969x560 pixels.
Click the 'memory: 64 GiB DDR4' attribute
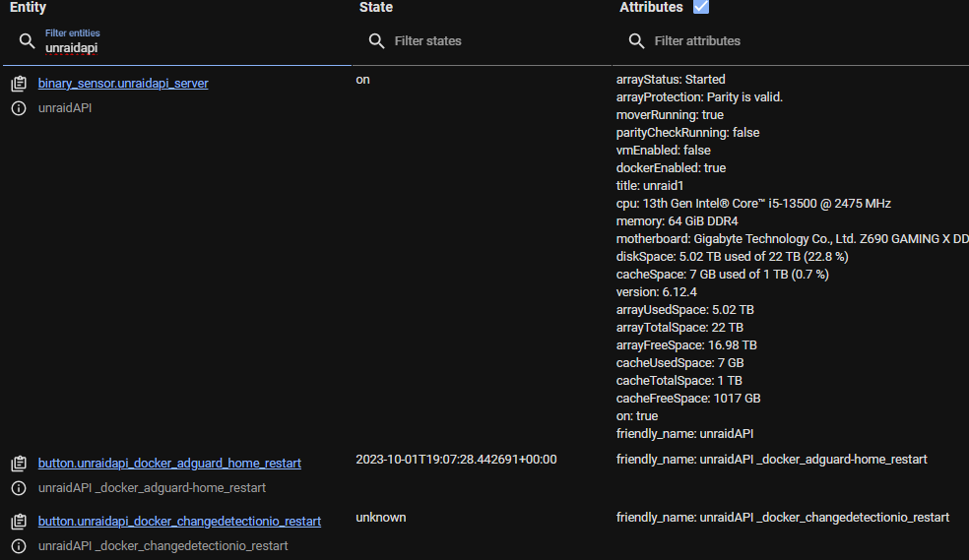[677, 221]
